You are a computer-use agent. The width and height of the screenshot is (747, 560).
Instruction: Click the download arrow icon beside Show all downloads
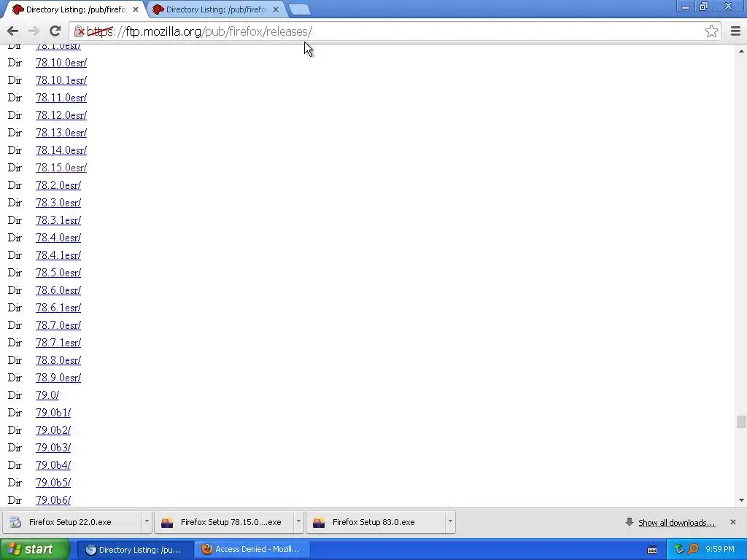[630, 522]
